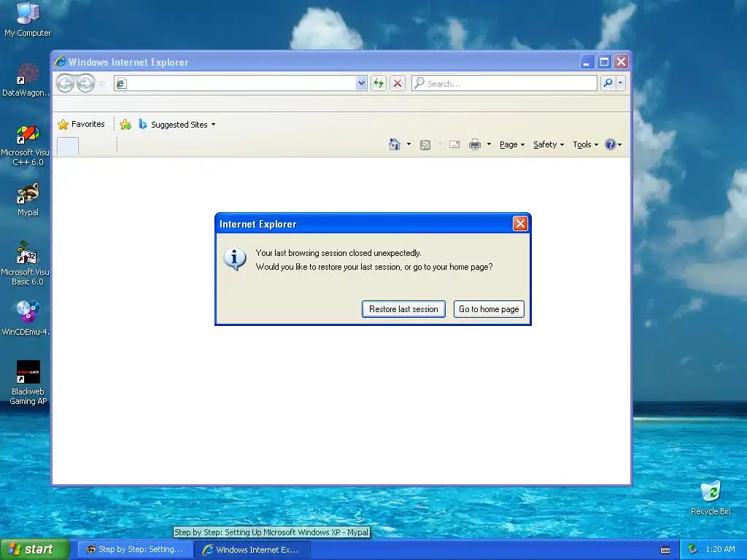This screenshot has width=747, height=560.
Task: Click the Forward navigation arrow
Action: click(x=86, y=83)
